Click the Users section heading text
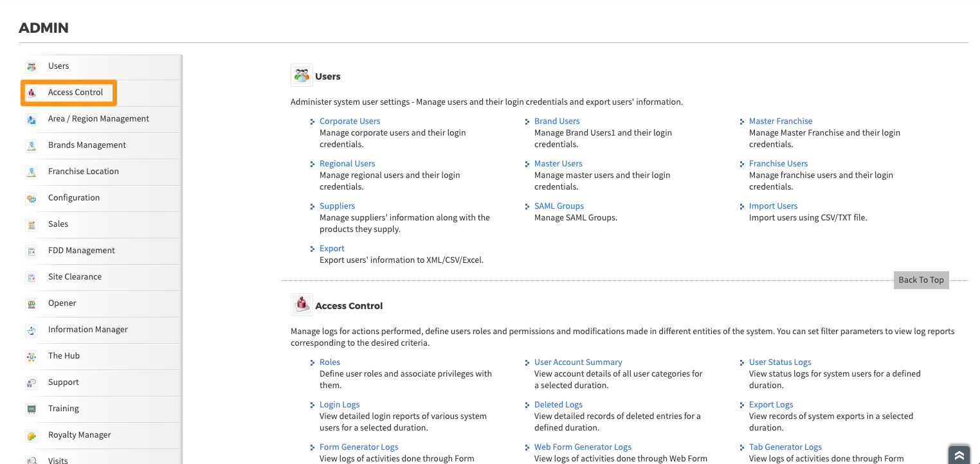 click(328, 76)
